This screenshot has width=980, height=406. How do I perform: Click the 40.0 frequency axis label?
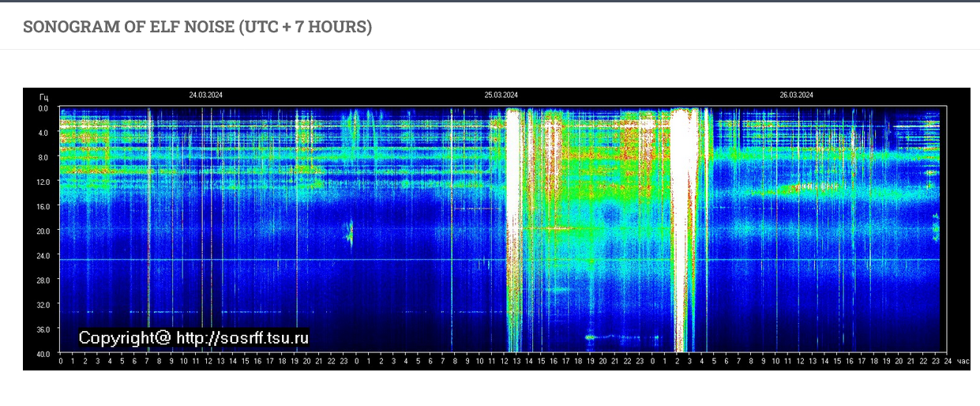tap(42, 353)
